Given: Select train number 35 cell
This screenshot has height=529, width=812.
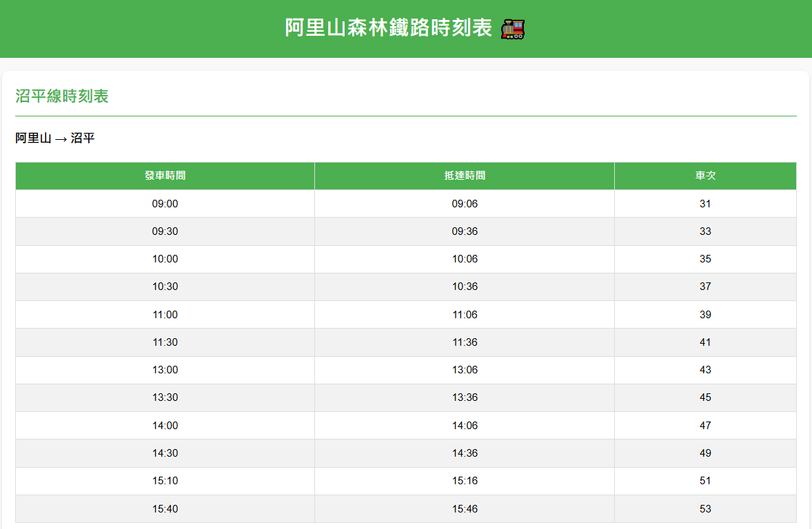Looking at the screenshot, I should 705,259.
